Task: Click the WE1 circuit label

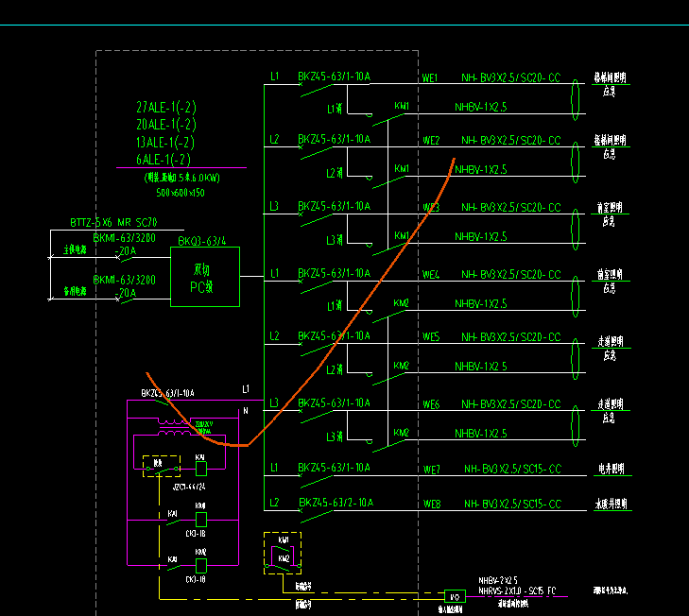Action: tap(430, 78)
